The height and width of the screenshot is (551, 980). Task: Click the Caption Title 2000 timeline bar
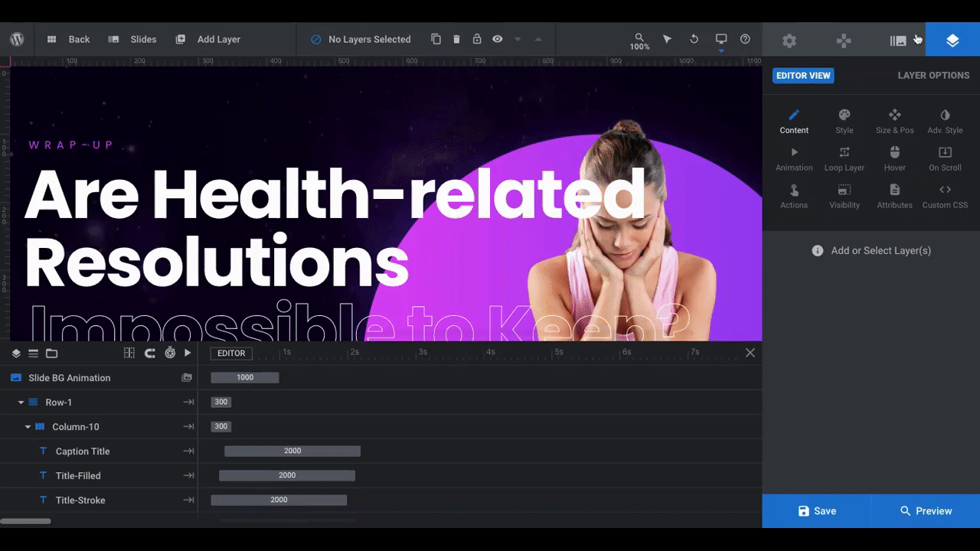(x=292, y=451)
